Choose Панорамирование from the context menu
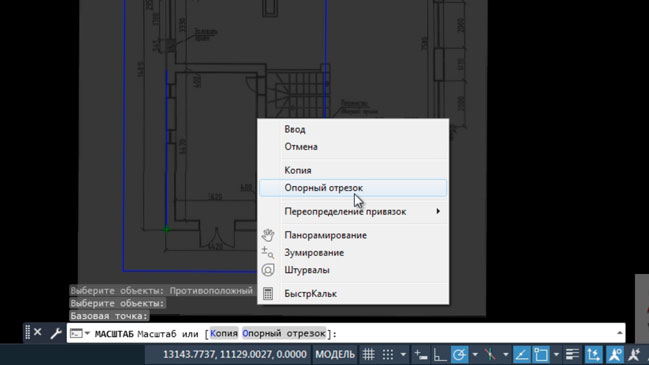 [x=353, y=235]
